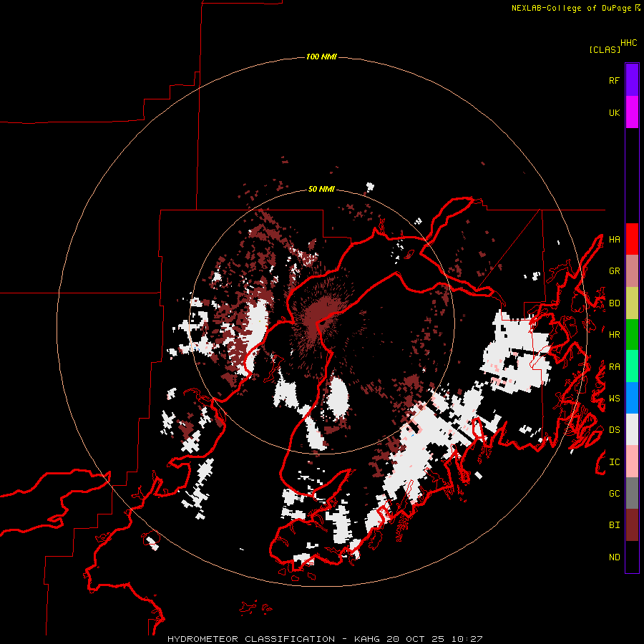Click the RA light-green legend color block
Screen dimensions: 644x644
point(632,366)
